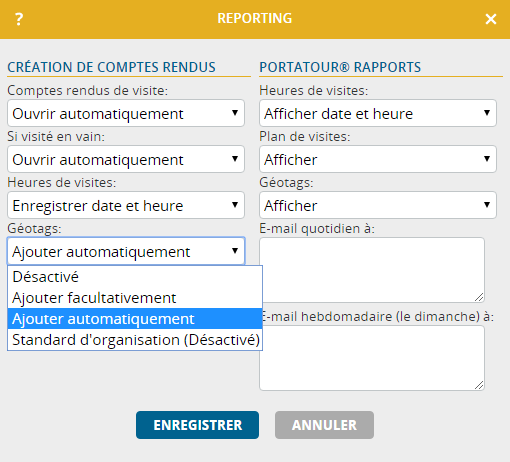Open the help question mark icon
This screenshot has height=462, width=510.
pos(19,19)
